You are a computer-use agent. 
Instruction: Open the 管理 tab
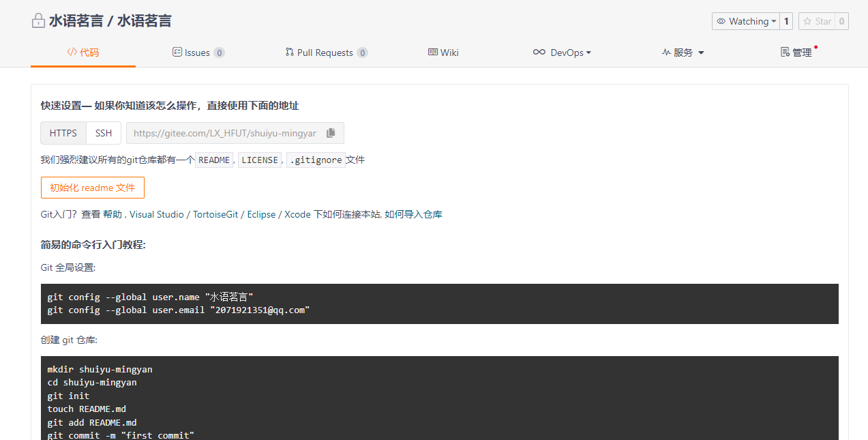point(796,53)
